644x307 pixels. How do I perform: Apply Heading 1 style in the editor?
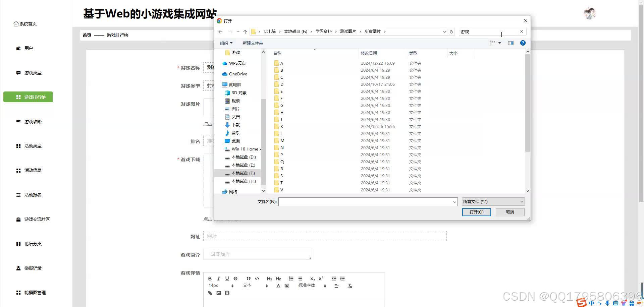269,279
